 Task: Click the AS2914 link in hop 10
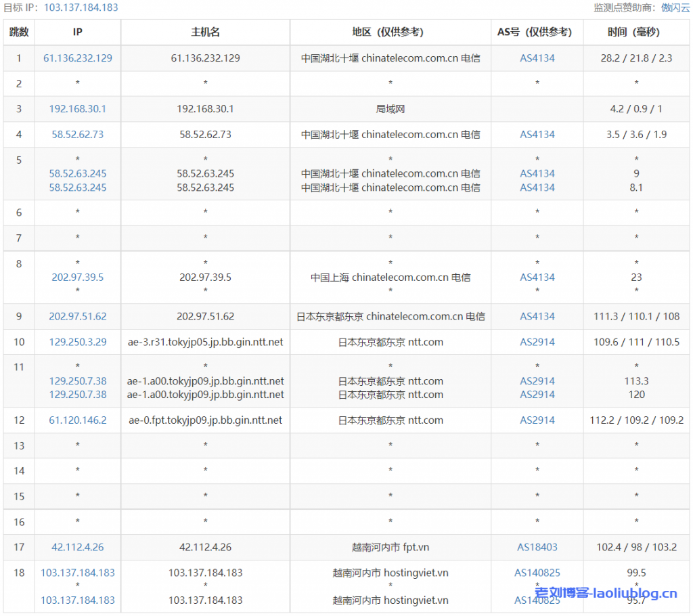click(x=537, y=343)
